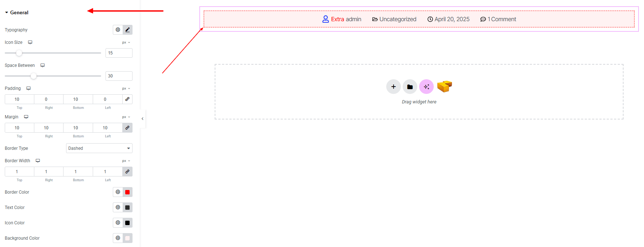Collapse the General section
The width and height of the screenshot is (644, 247).
pos(16,12)
